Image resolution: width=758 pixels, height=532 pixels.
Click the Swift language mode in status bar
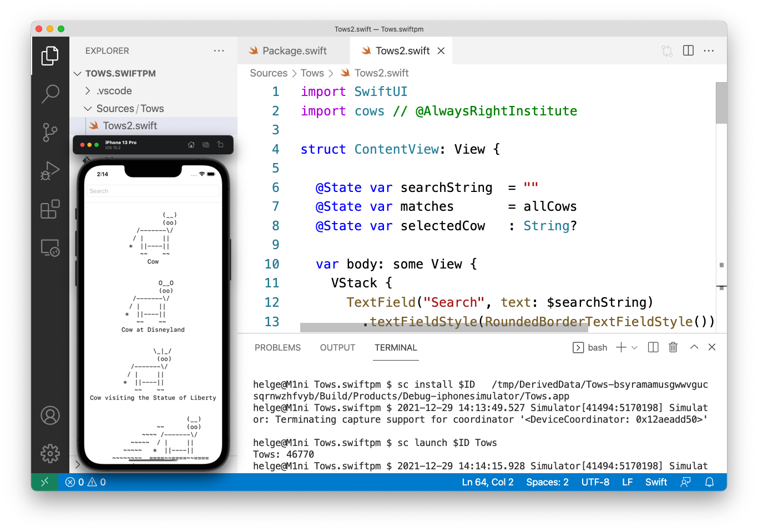click(x=656, y=482)
